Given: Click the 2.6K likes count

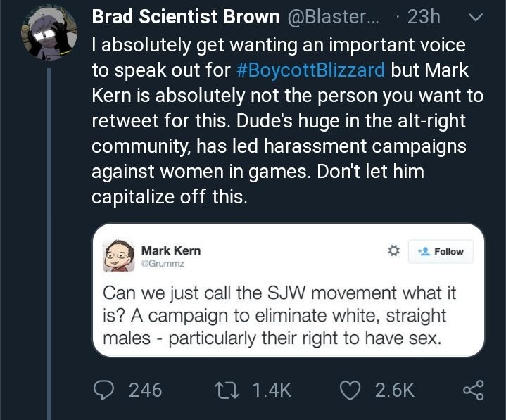Looking at the screenshot, I should [x=394, y=390].
